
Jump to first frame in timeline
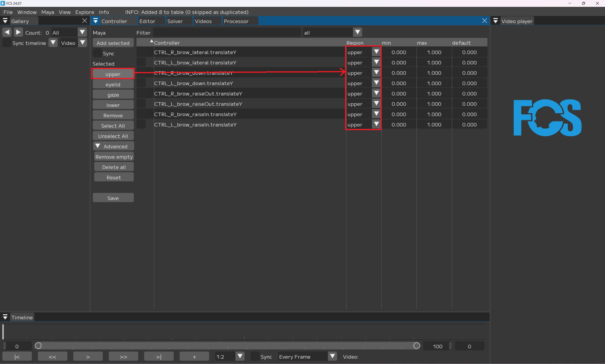pos(17,357)
